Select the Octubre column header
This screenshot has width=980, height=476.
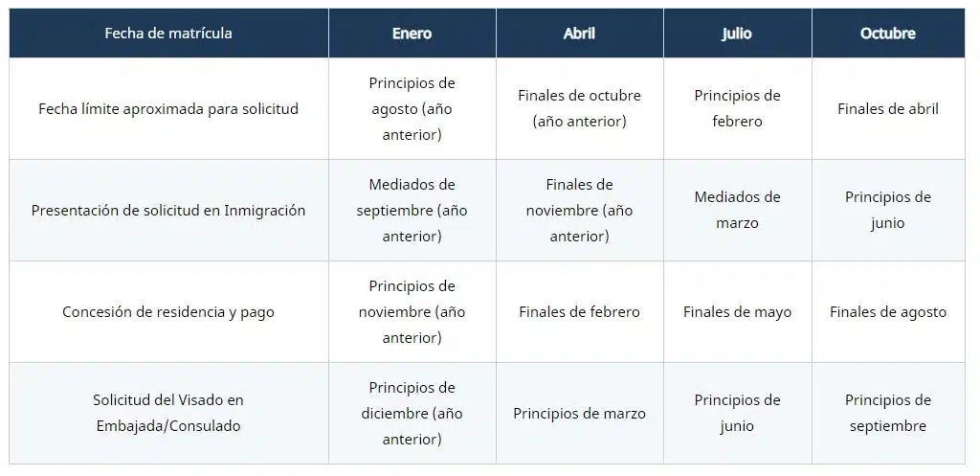[888, 34]
